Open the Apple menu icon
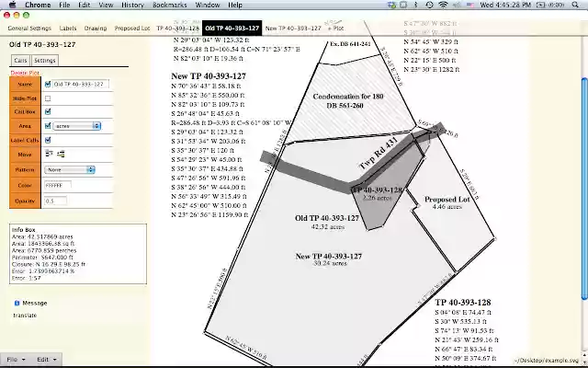588x368 pixels. point(12,5)
